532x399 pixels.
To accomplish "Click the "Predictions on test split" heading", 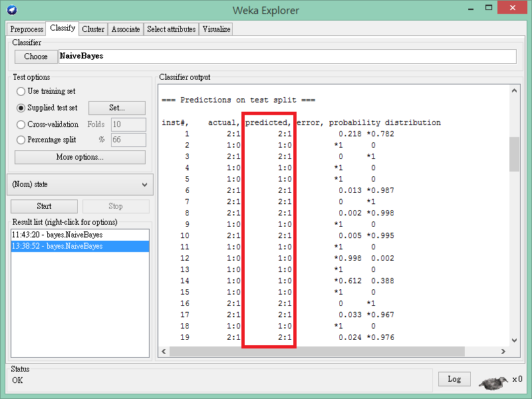I will click(x=238, y=100).
